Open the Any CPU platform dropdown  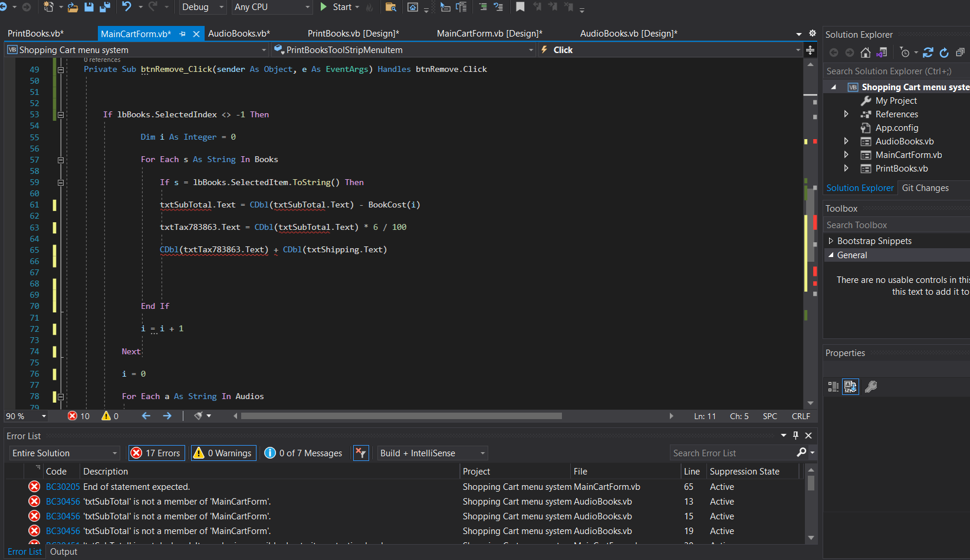pyautogui.click(x=272, y=7)
